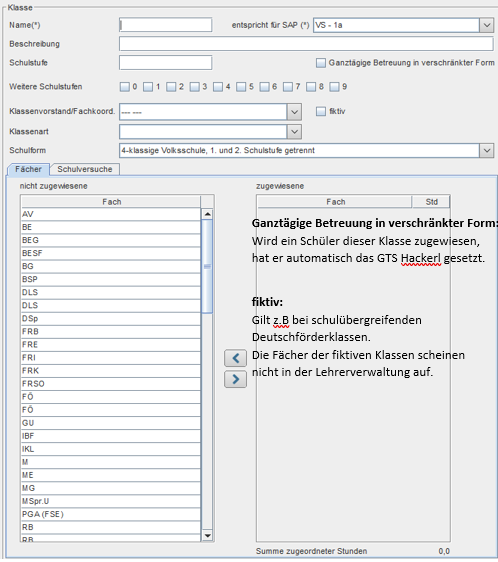Focus the Beschreibung text field
The height and width of the screenshot is (562, 498).
pyautogui.click(x=306, y=44)
